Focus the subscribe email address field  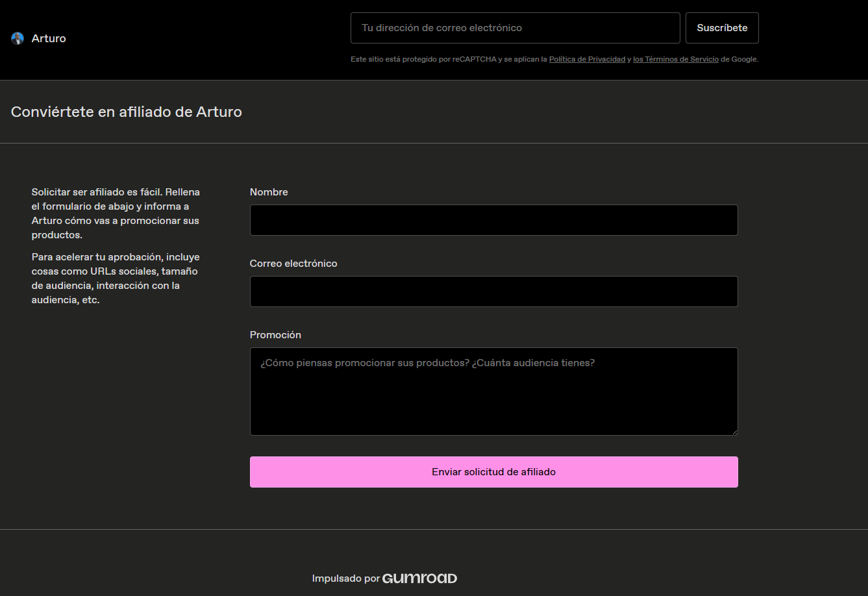[x=515, y=28]
